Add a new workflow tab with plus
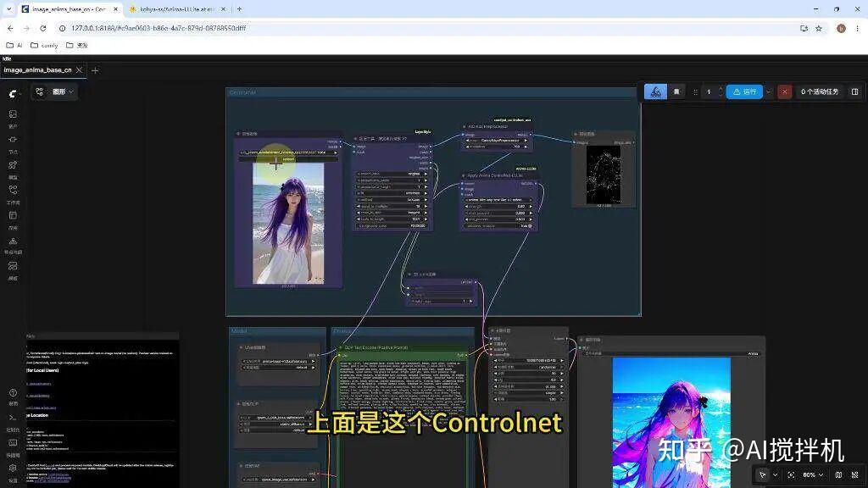Viewport: 868px width, 488px height. point(95,70)
